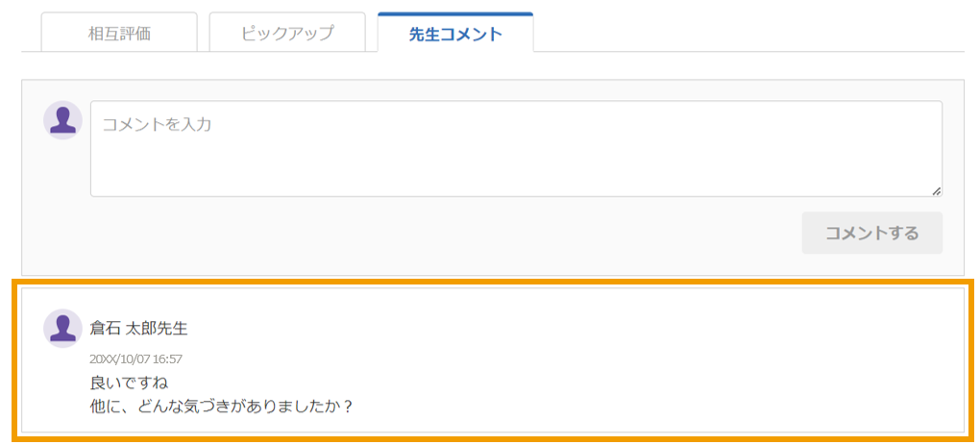
Task: Click the name 倉石 太郎先生
Action: point(138,328)
